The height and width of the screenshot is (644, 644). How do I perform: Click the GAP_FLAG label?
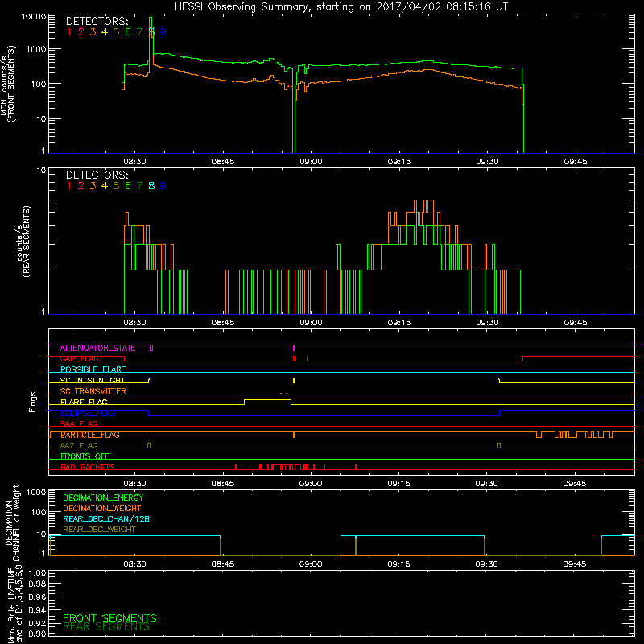(x=79, y=359)
